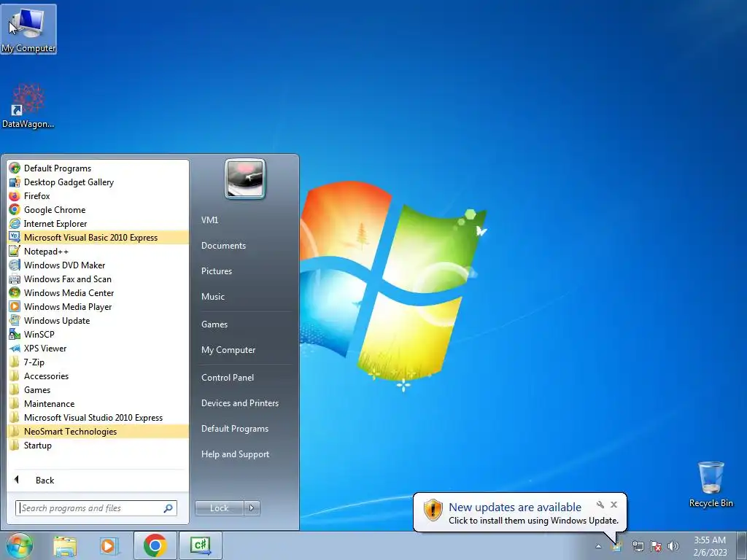
Task: Open the VM1 user folder
Action: [x=209, y=220]
